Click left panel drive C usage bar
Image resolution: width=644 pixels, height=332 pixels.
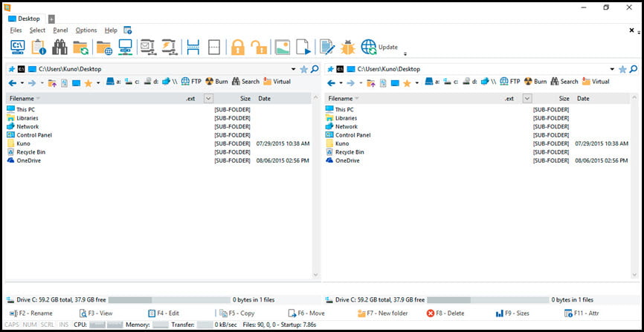click(170, 299)
